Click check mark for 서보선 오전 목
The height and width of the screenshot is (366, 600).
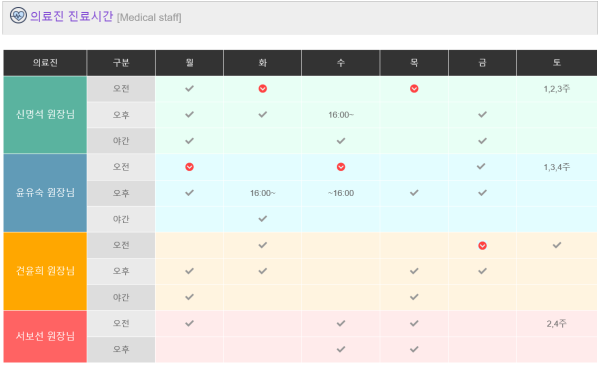[414, 324]
